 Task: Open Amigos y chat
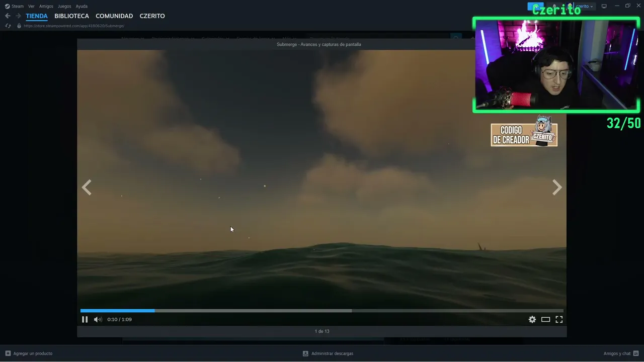pyautogui.click(x=621, y=353)
